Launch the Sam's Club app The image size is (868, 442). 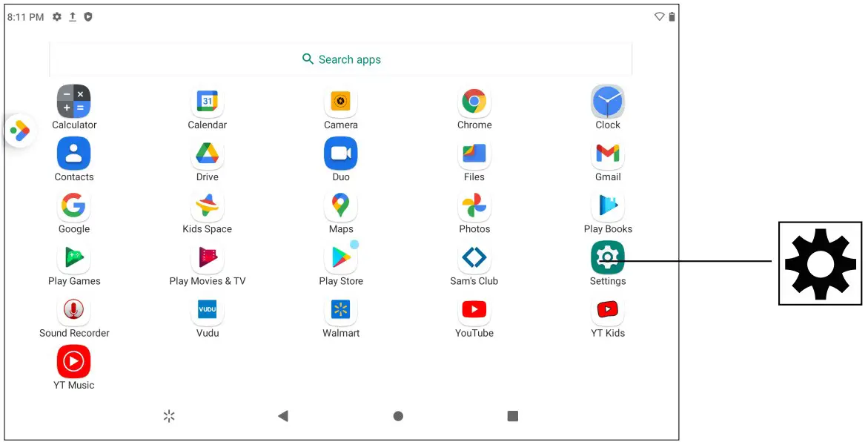click(x=474, y=258)
